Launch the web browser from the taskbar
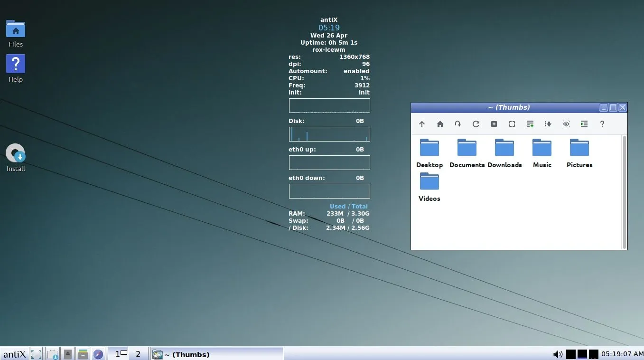The height and width of the screenshot is (360, 644). pos(99,354)
